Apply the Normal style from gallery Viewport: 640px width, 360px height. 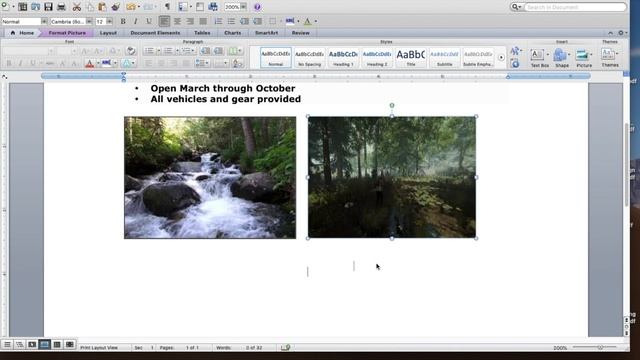276,58
